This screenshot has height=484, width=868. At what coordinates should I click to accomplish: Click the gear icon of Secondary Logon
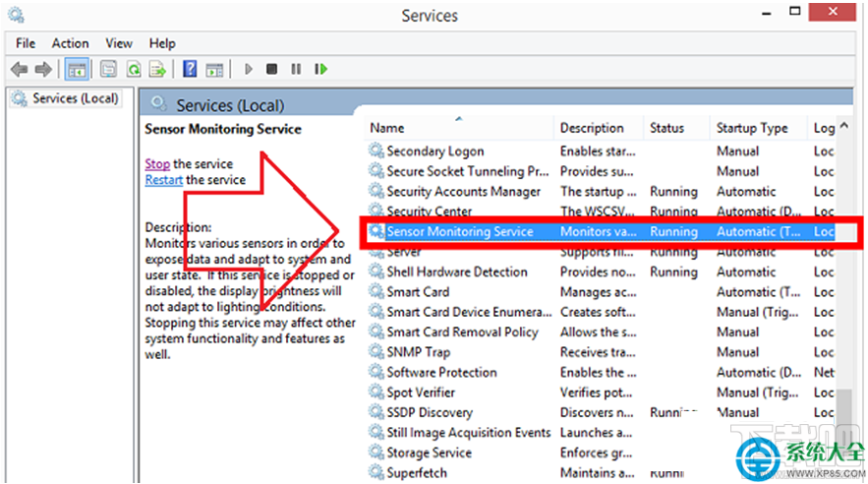[376, 151]
